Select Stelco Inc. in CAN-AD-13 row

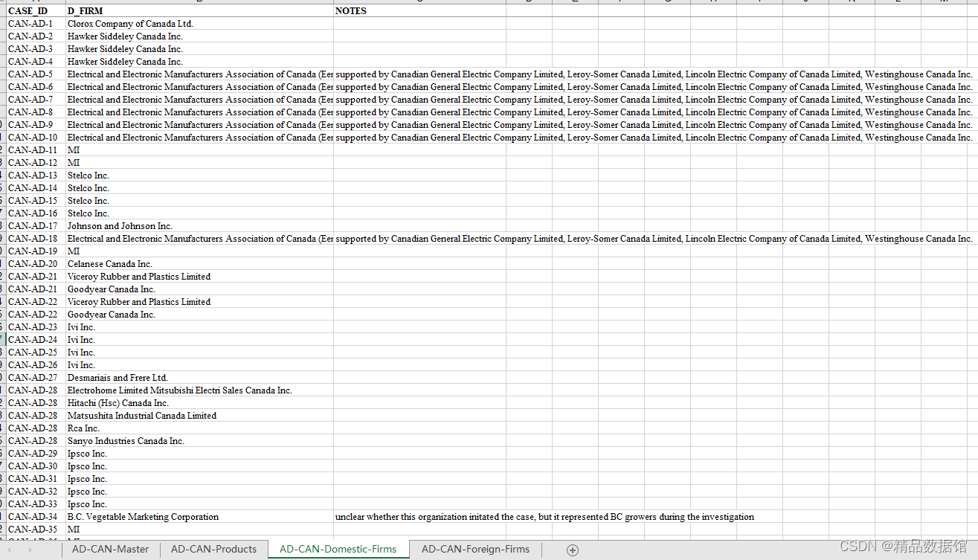click(x=200, y=176)
